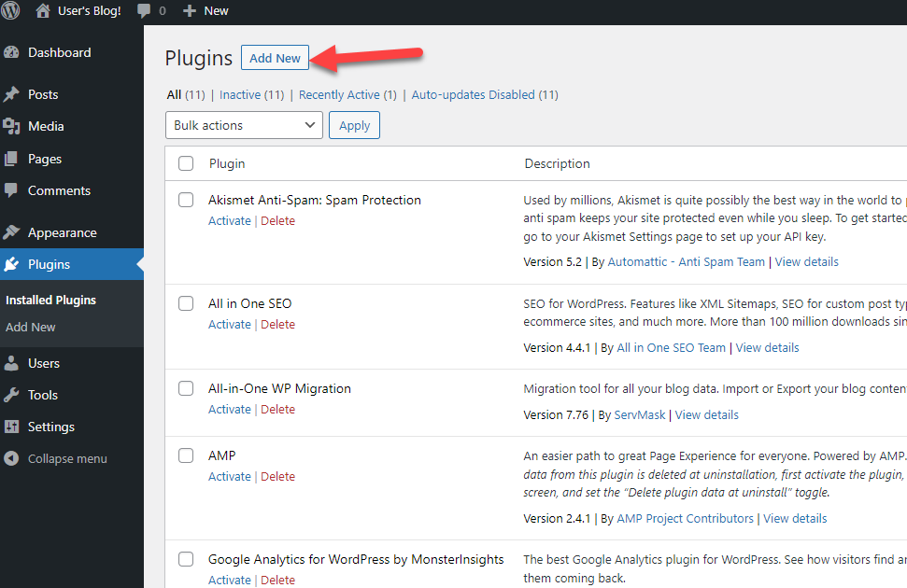Screen dimensions: 907x588
Task: Open the comments bubble icon in admin bar
Action: click(144, 11)
